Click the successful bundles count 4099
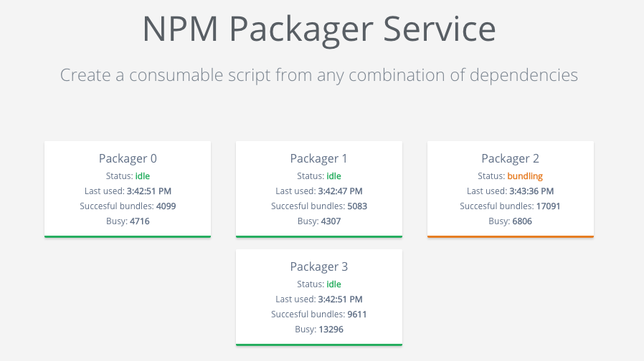644x361 pixels. pyautogui.click(x=166, y=206)
